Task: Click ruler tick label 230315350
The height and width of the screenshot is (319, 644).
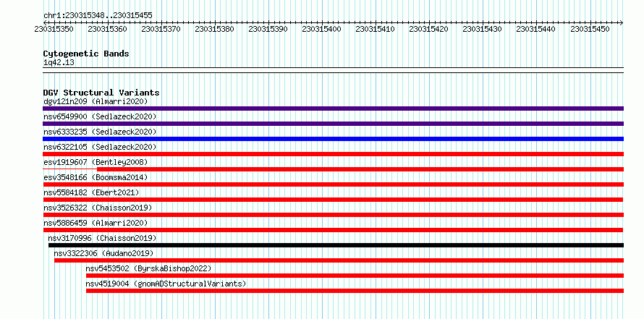Action: [54, 29]
